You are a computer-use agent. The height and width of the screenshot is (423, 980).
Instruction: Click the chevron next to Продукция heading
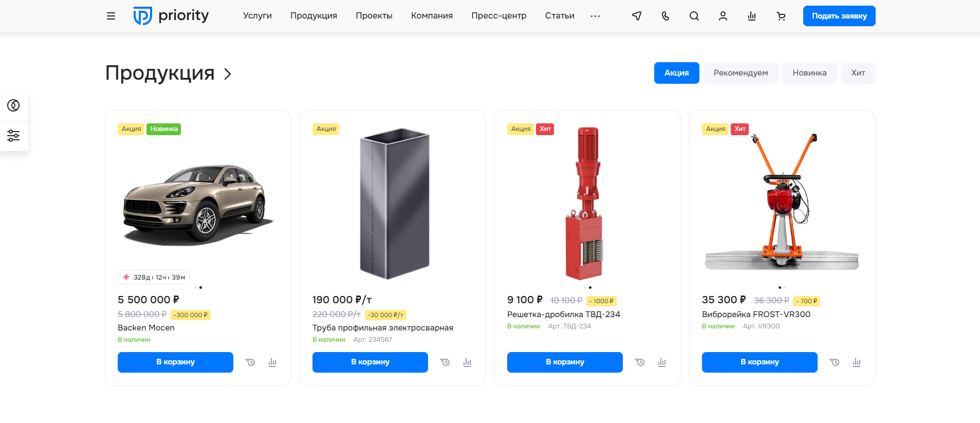coord(228,74)
